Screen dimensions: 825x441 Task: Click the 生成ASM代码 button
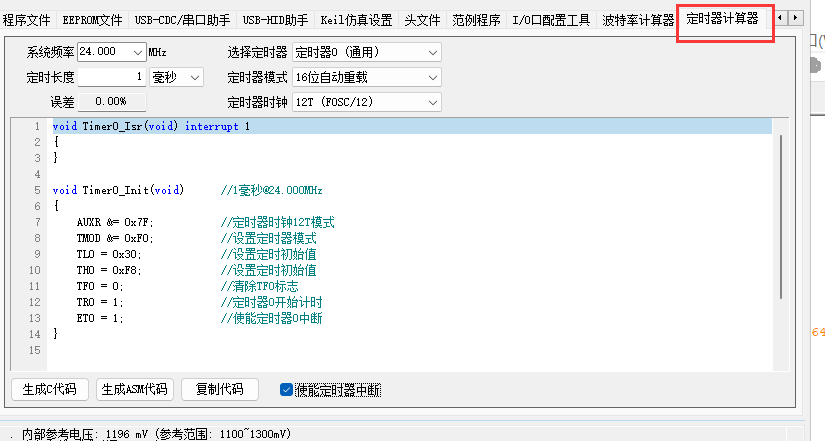click(135, 389)
